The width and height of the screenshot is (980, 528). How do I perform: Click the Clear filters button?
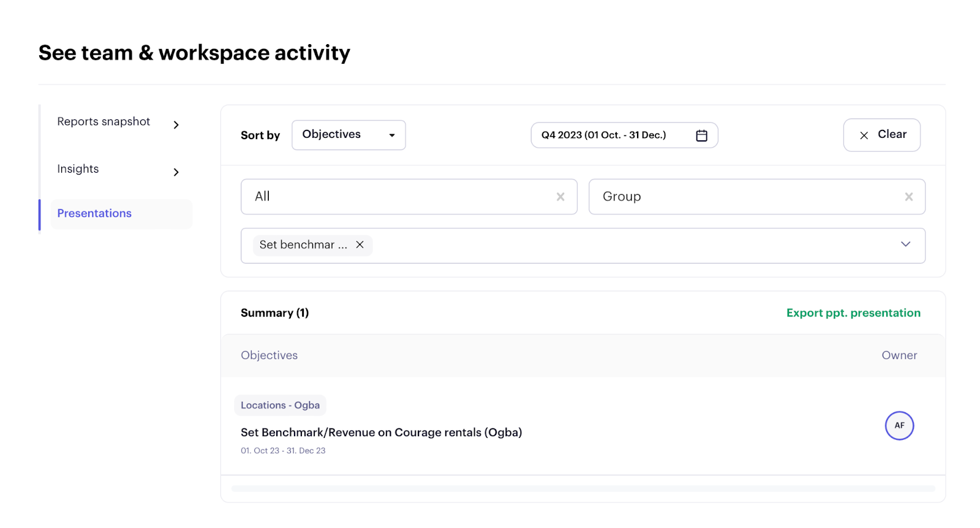tap(881, 135)
